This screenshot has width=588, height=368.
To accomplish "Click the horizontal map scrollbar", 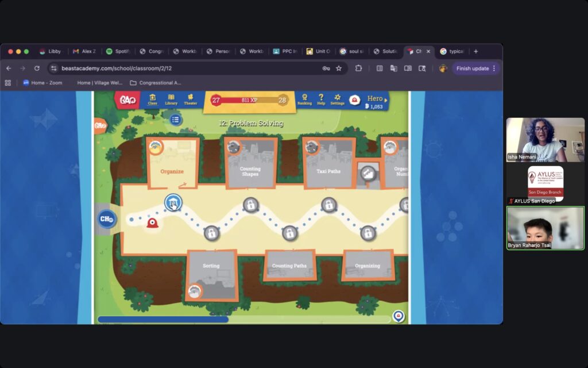I will click(163, 319).
